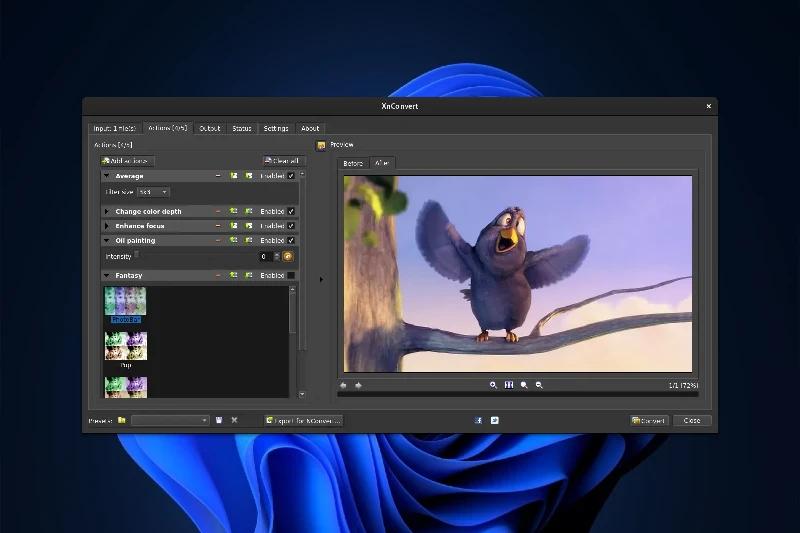
Task: Start conversion with the Convert button
Action: [x=649, y=420]
